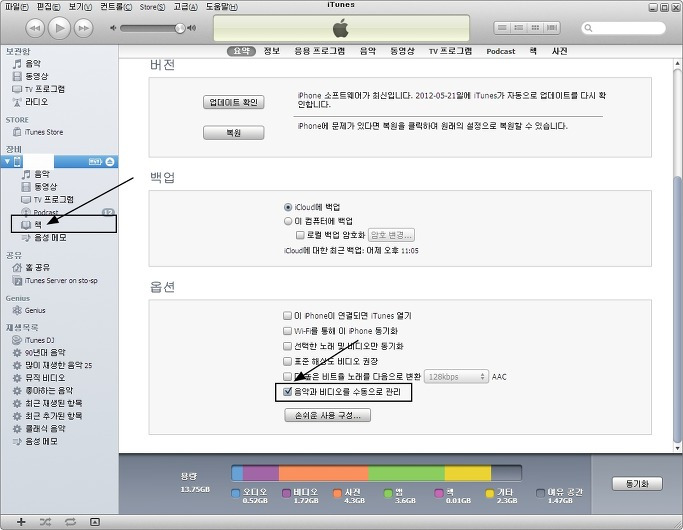Open 라디오 antenna icon
The height and width of the screenshot is (530, 683).
(x=17, y=102)
